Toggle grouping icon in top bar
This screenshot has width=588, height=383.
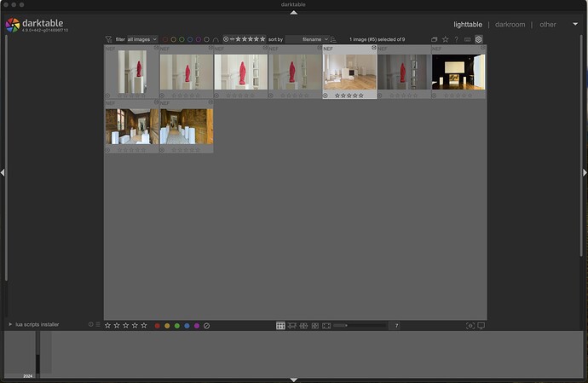click(435, 39)
